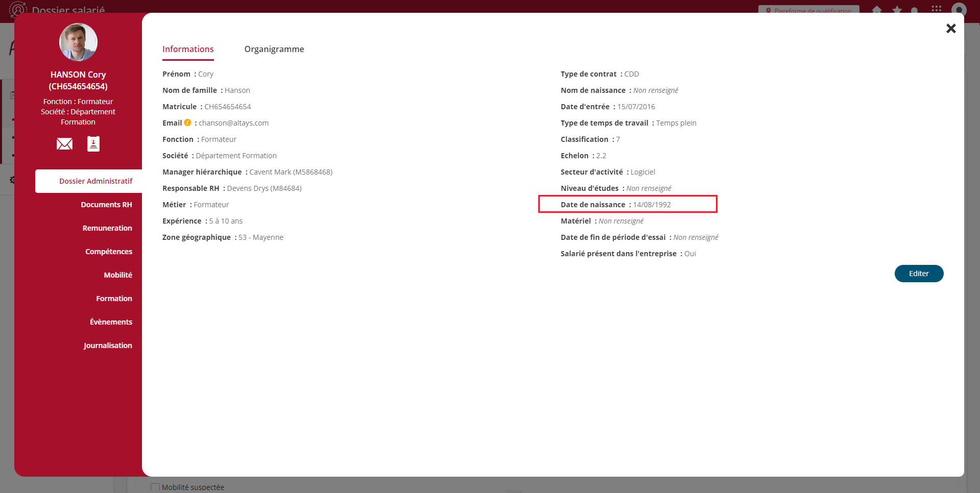Select the Informations tab
The width and height of the screenshot is (980, 493).
(x=188, y=49)
